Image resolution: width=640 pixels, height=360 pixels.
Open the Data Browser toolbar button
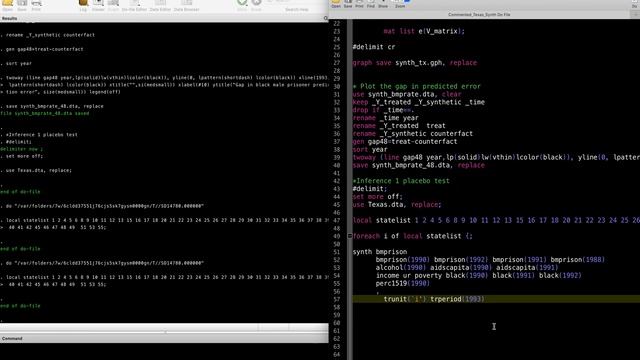[x=187, y=5]
